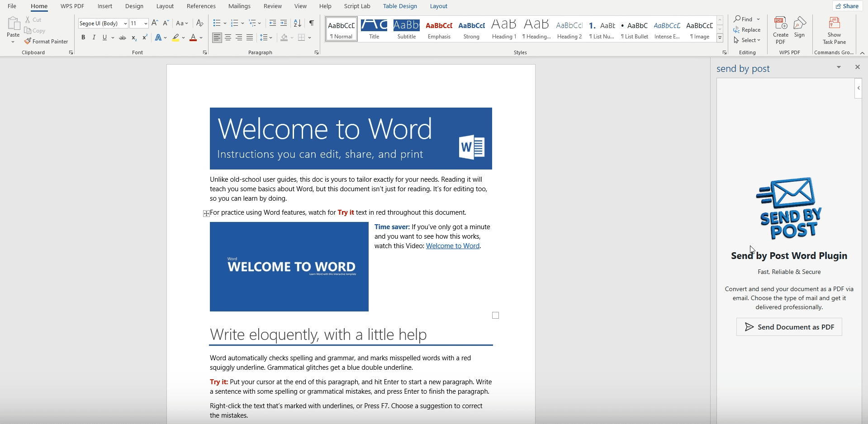The height and width of the screenshot is (424, 868).
Task: Open borders dropdown arrow
Action: tap(310, 38)
